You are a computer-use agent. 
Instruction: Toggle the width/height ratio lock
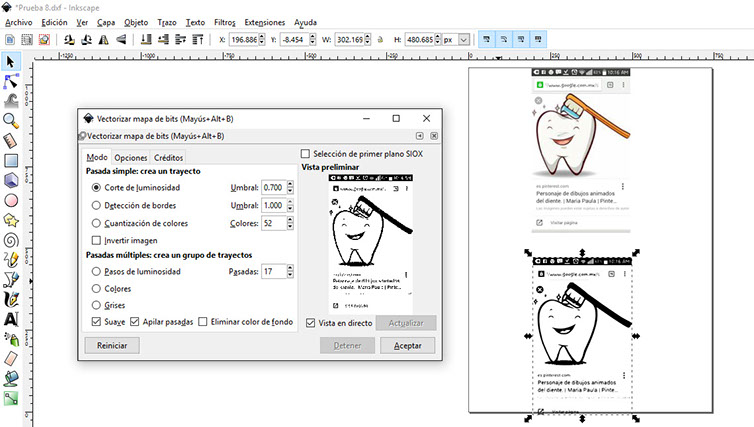click(380, 39)
